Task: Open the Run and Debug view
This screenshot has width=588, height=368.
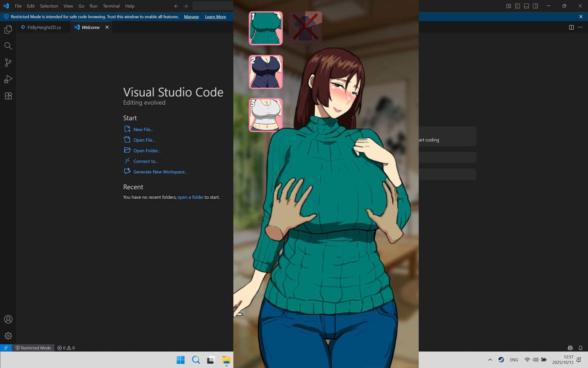Action: click(x=8, y=79)
